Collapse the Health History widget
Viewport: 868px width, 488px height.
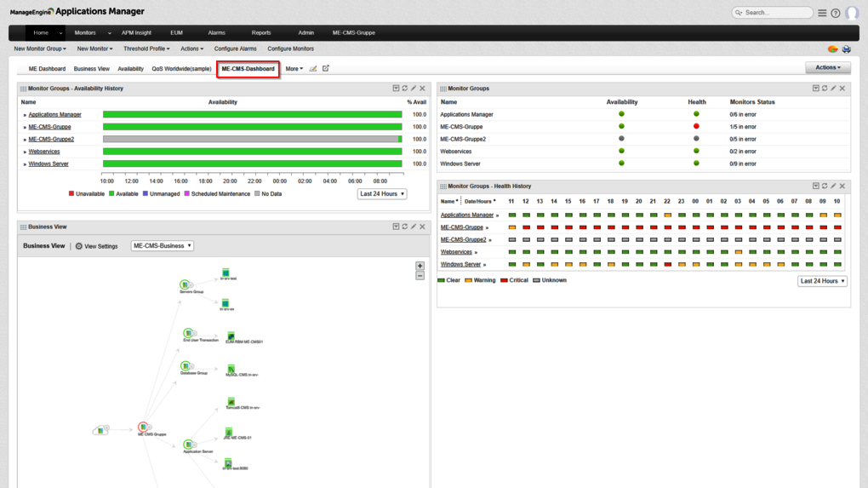(815, 187)
